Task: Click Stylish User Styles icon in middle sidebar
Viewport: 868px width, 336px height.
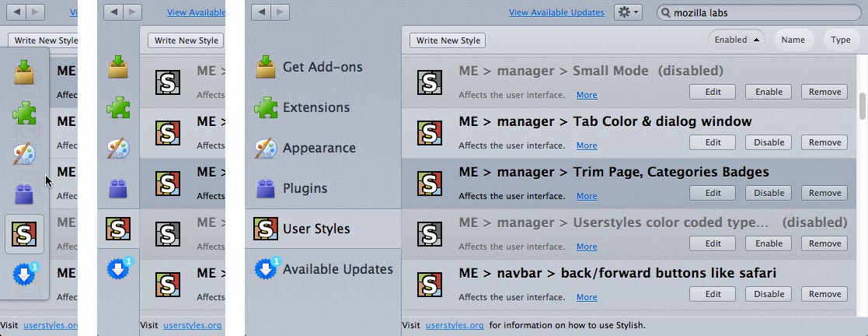Action: (118, 229)
